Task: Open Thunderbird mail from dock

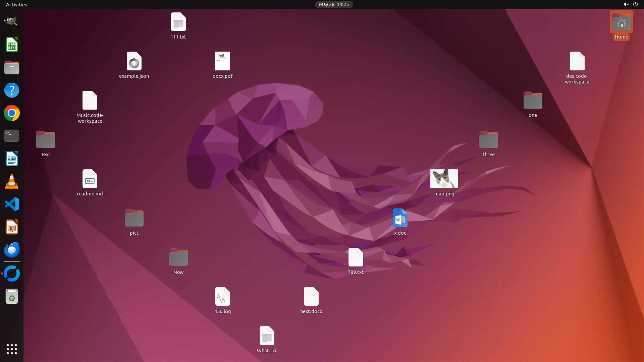Action: [x=11, y=250]
